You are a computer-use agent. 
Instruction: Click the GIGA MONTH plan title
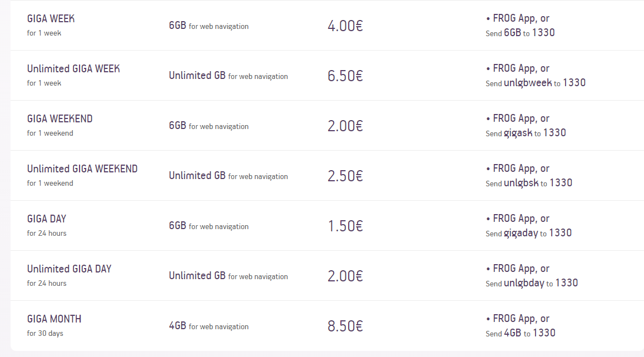pos(54,319)
